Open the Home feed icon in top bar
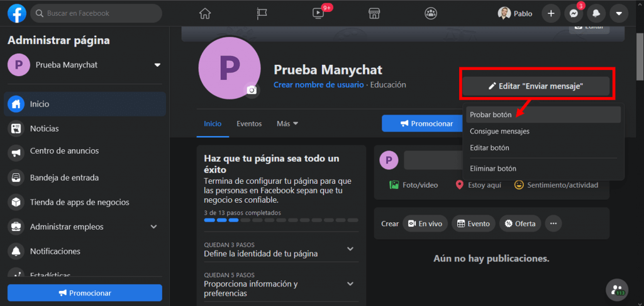The width and height of the screenshot is (644, 306). 204,14
